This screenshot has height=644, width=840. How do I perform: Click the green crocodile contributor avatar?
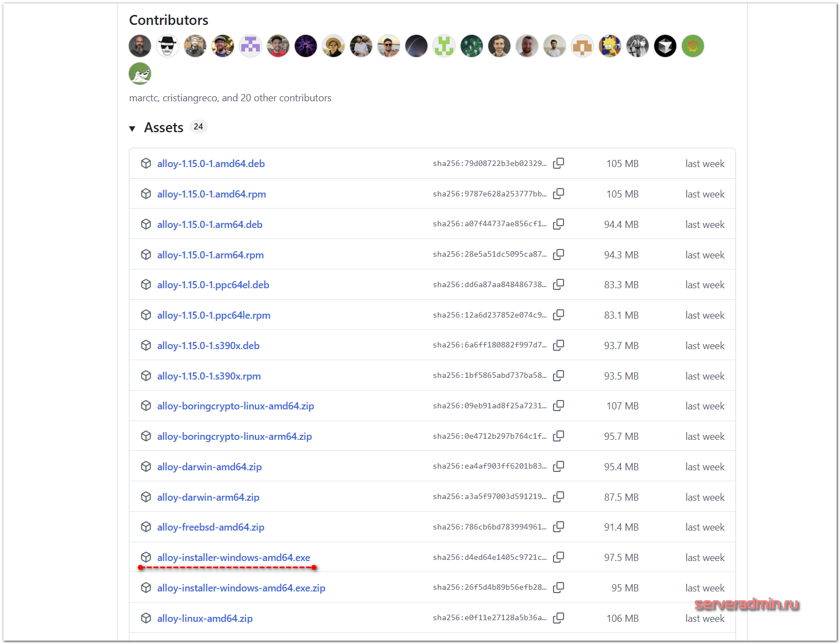140,74
